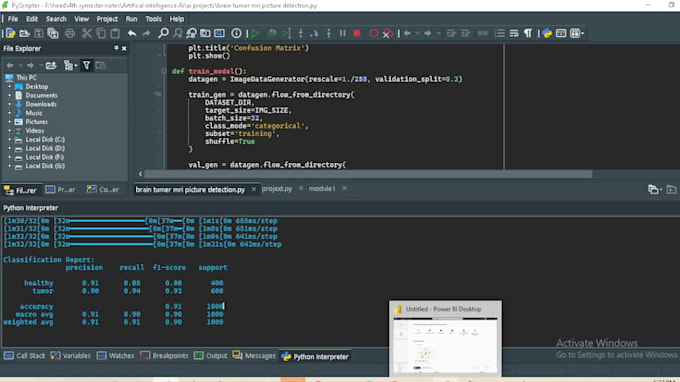Screen dimensions: 680x382
Task: Open the Call Stack panel tab
Action: tap(25, 356)
